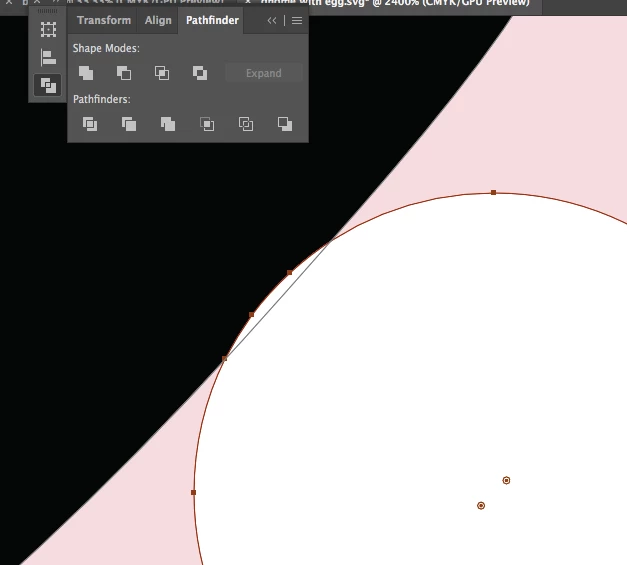
Task: Toggle the Pathfinder panel dock icon
Action: [x=48, y=85]
